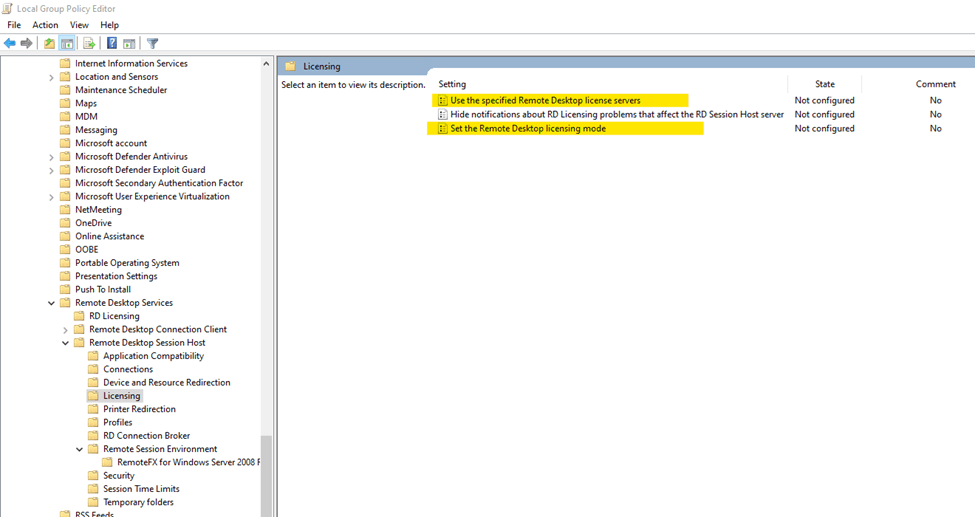
Task: Click Not configured state of licensing mode row
Action: coord(825,129)
